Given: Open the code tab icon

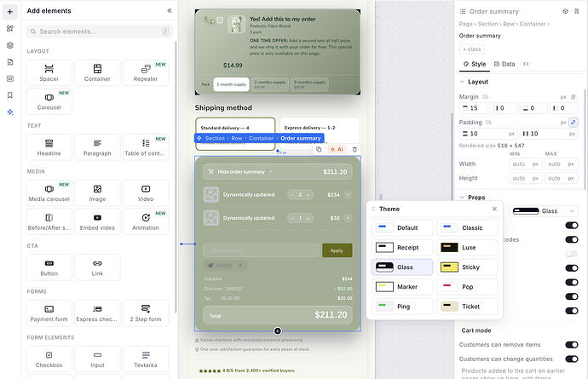Looking at the screenshot, I should tap(526, 64).
